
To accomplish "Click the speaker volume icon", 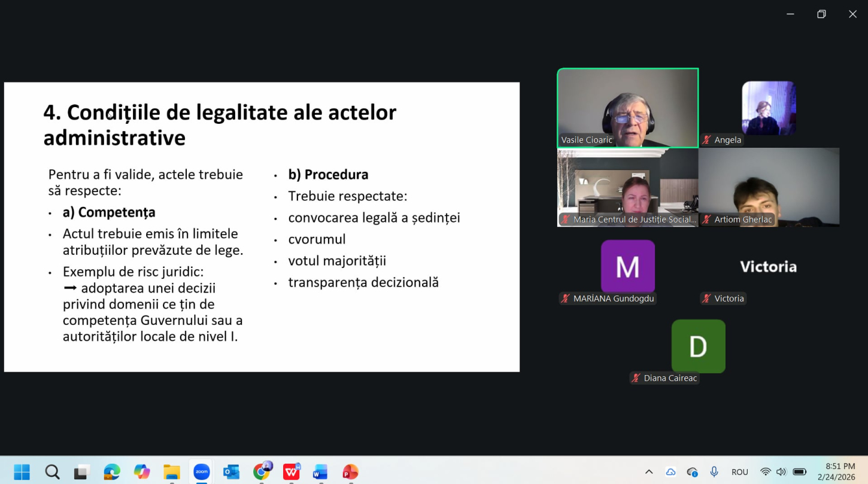I will point(781,472).
